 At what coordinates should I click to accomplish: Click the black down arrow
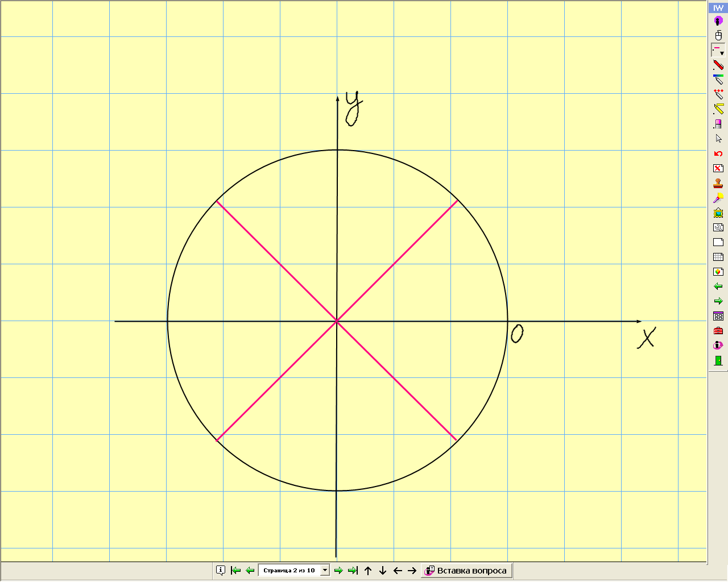(383, 570)
